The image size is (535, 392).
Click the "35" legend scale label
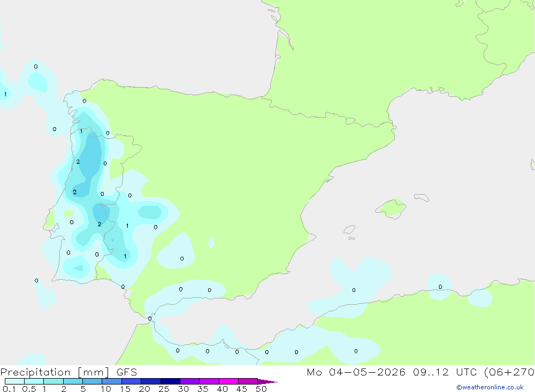click(x=203, y=389)
